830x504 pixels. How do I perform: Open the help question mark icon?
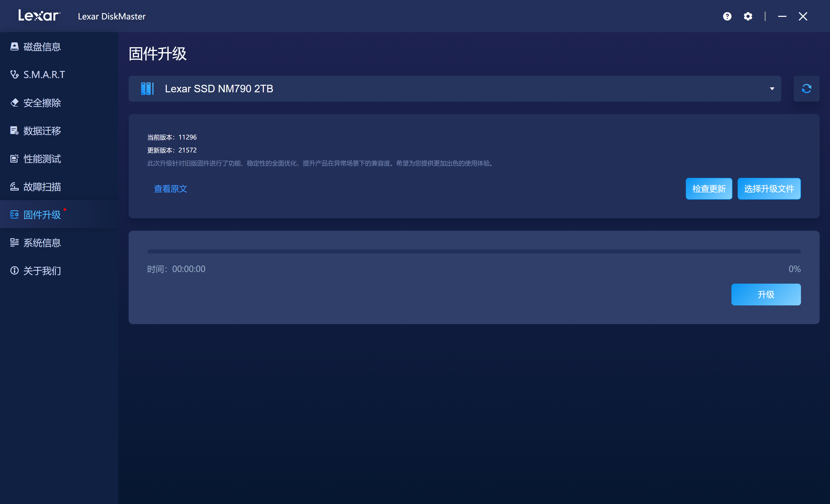(727, 16)
